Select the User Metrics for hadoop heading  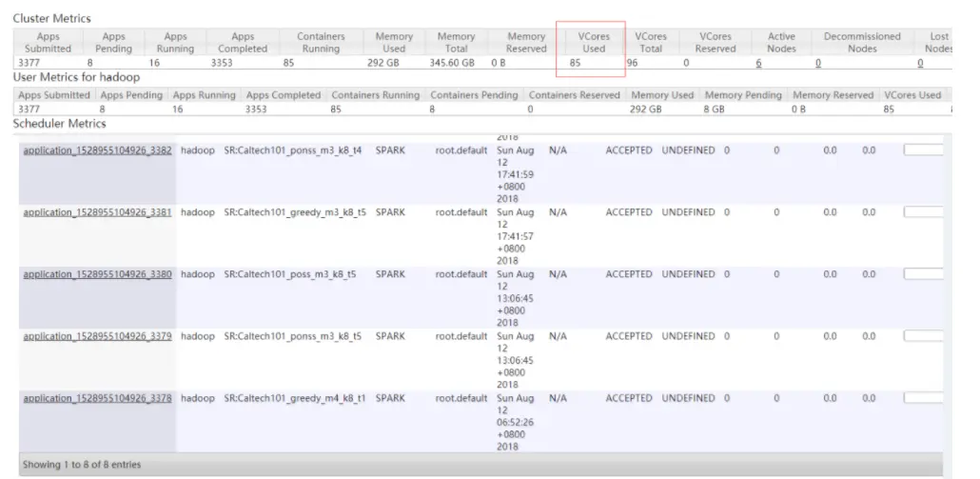76,77
